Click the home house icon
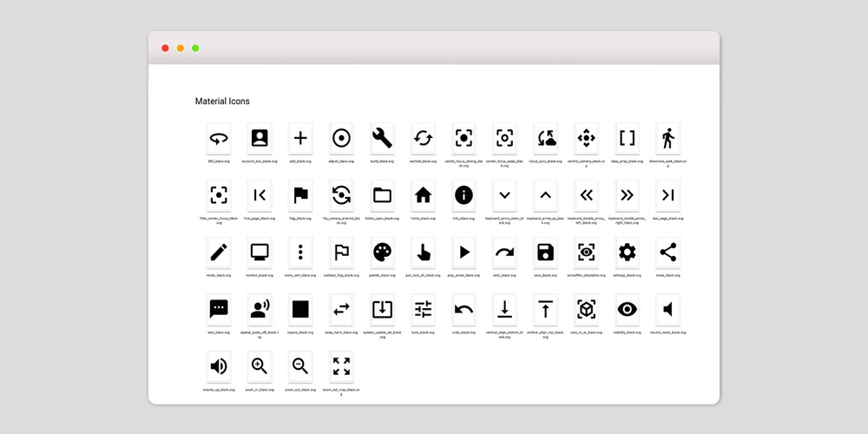The width and height of the screenshot is (868, 434). [x=423, y=195]
